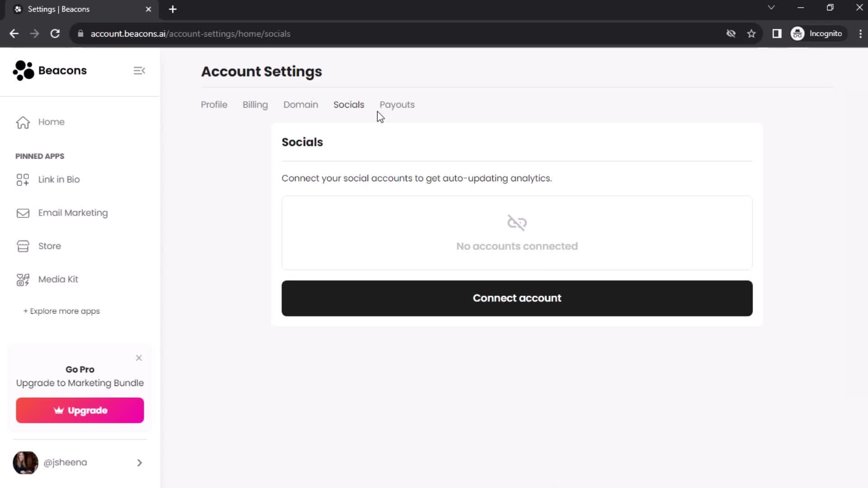Click the Upgrade button
This screenshot has width=868, height=488.
click(x=80, y=410)
